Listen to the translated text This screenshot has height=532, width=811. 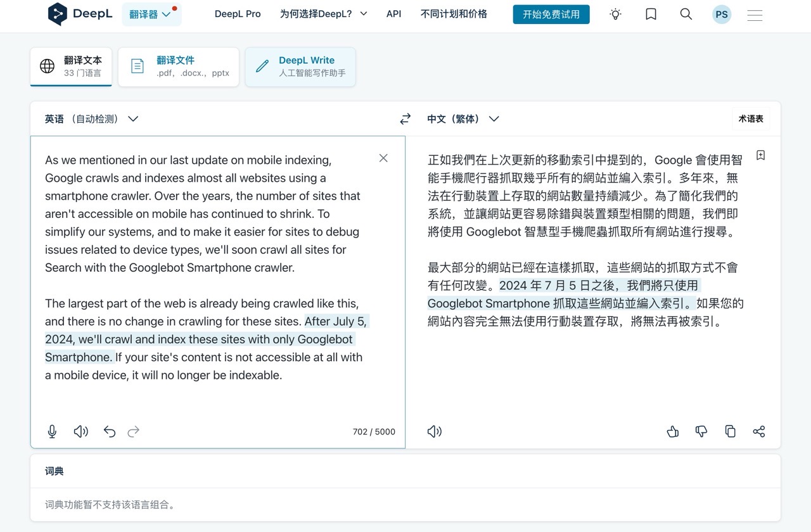click(x=435, y=432)
